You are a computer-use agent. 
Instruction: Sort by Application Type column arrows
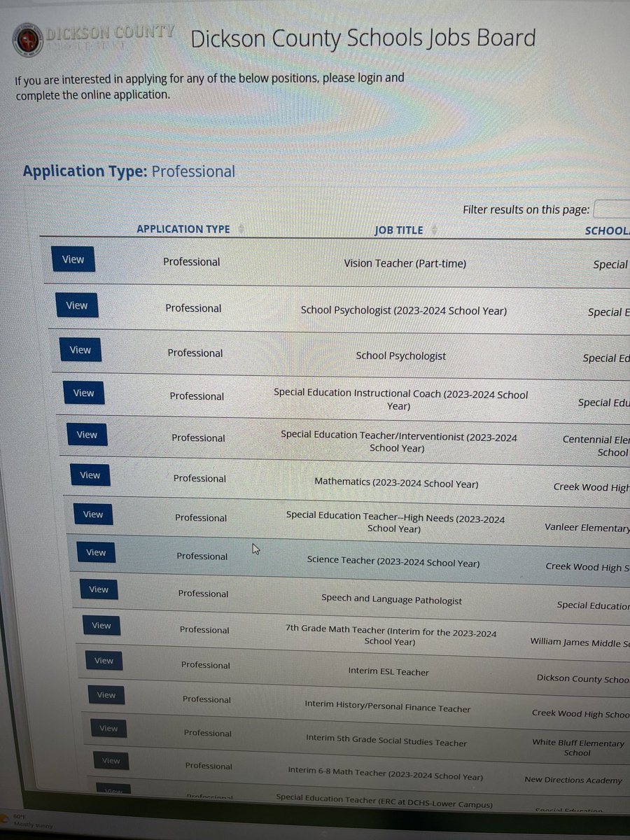(x=241, y=229)
